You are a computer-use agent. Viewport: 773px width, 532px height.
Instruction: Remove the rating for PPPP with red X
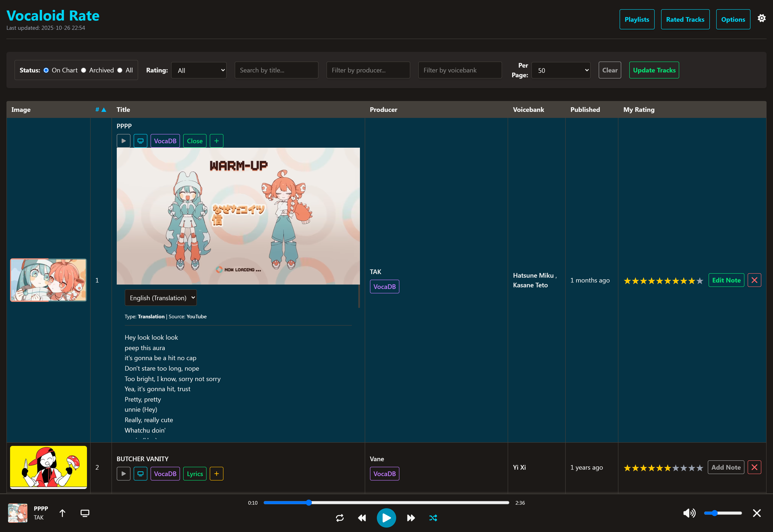coord(754,280)
